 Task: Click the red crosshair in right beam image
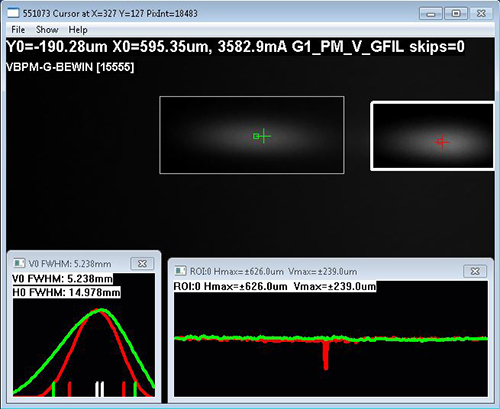tap(442, 142)
